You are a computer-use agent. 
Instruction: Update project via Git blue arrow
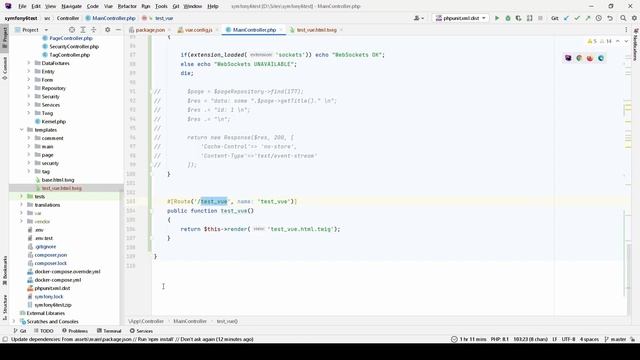[566, 18]
